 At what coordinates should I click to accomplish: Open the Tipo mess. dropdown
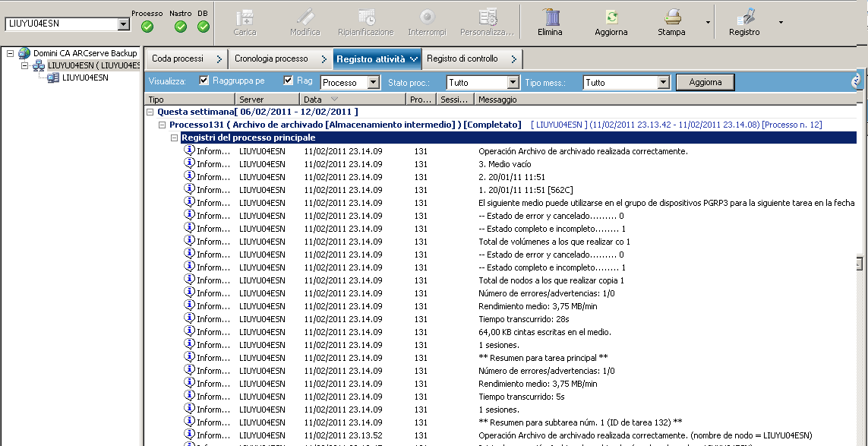[663, 82]
